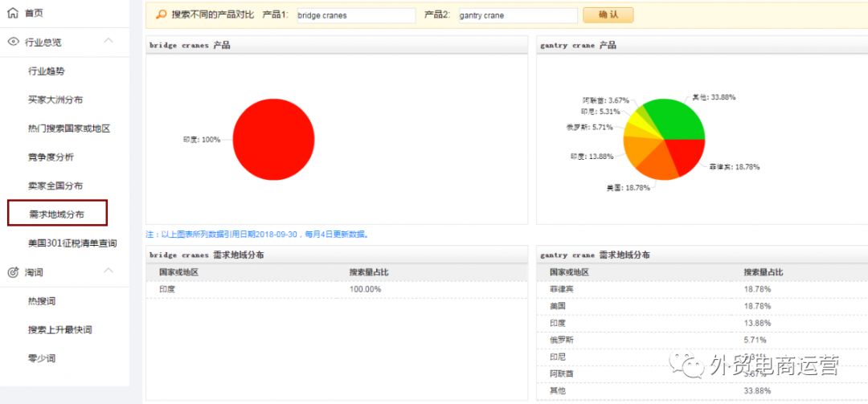
Task: Open the 首页 menu item
Action: coord(34,14)
